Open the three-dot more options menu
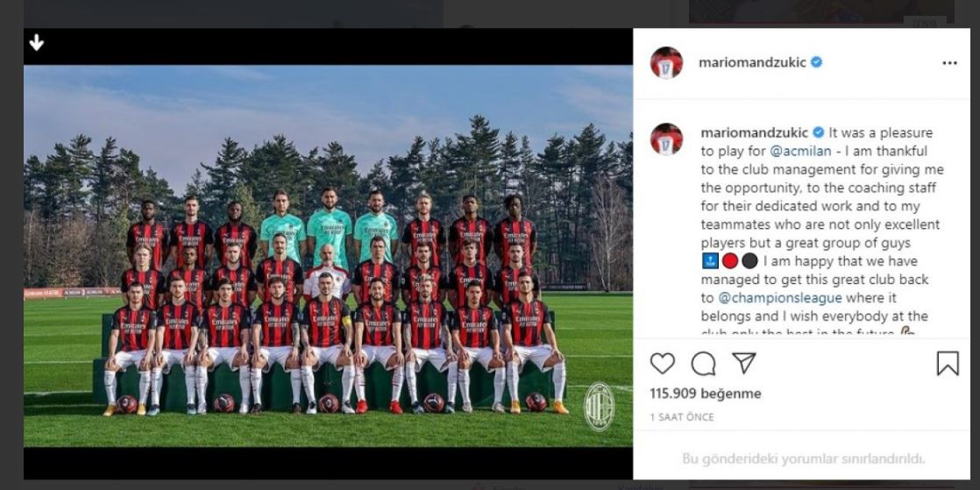Image resolution: width=980 pixels, height=490 pixels. click(x=949, y=63)
